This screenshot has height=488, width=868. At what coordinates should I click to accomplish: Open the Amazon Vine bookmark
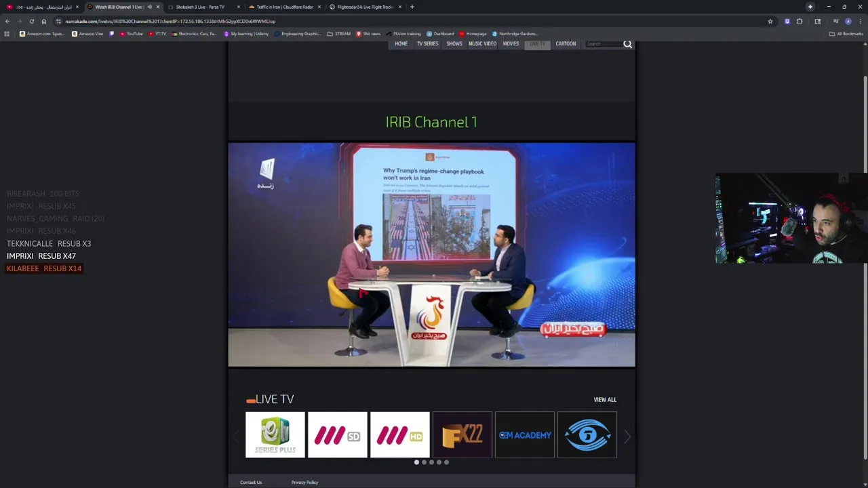coord(87,34)
